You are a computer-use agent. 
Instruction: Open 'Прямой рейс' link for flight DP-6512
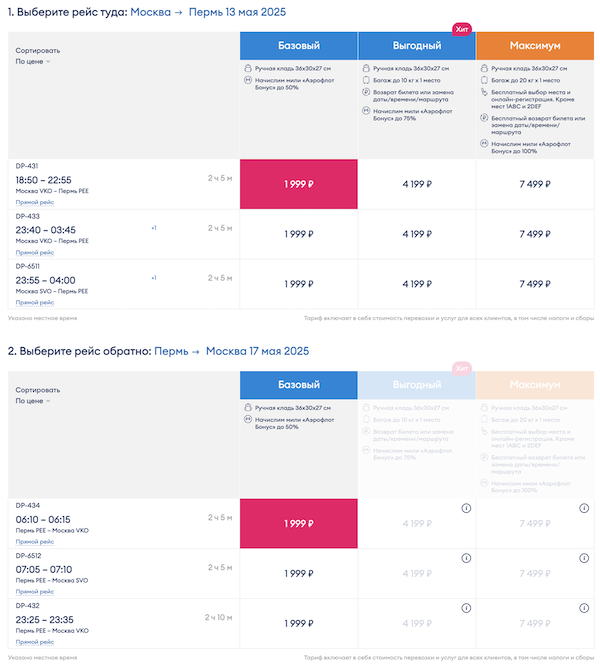pyautogui.click(x=34, y=591)
